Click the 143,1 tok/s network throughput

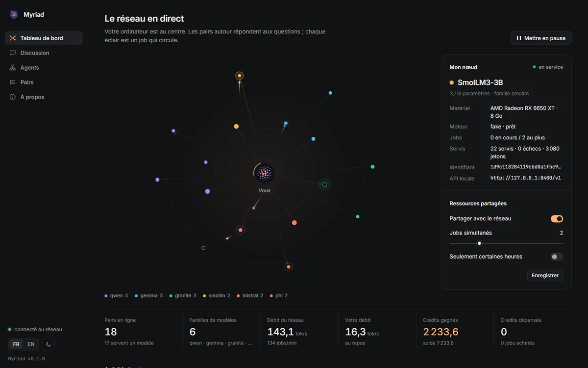287,332
